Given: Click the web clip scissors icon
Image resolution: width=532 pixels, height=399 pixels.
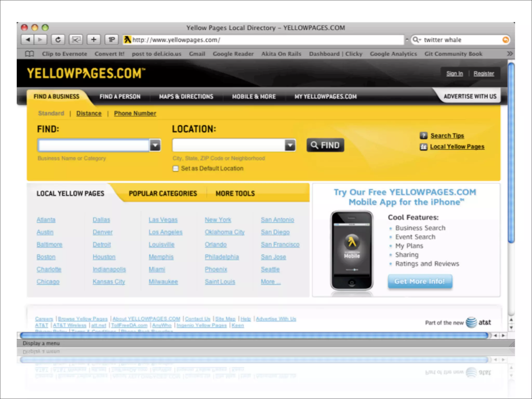Looking at the screenshot, I should [76, 40].
